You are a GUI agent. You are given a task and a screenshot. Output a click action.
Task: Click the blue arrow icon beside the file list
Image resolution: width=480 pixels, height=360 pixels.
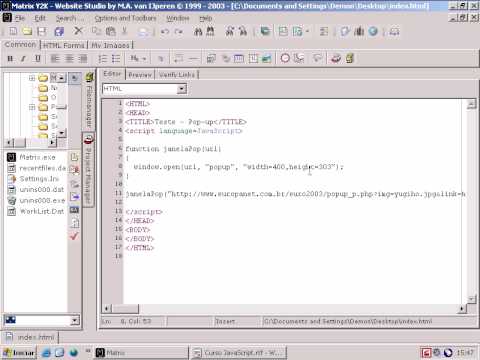coord(74,197)
